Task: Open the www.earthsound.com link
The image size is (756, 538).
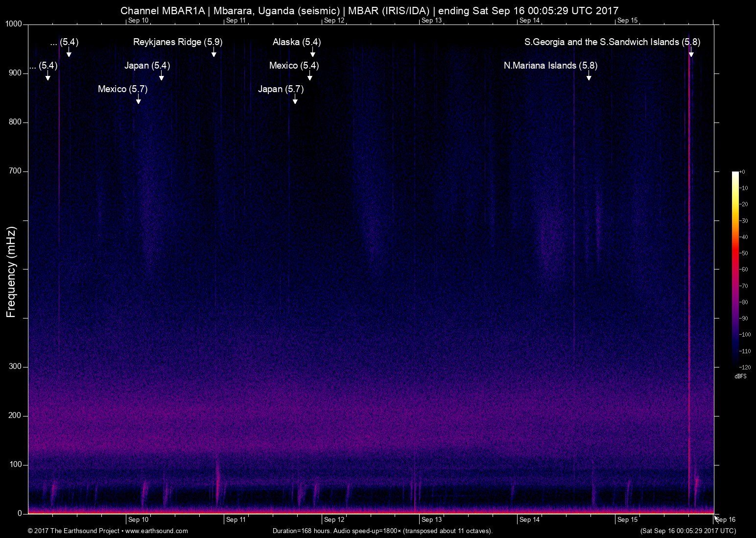Action: (x=157, y=531)
